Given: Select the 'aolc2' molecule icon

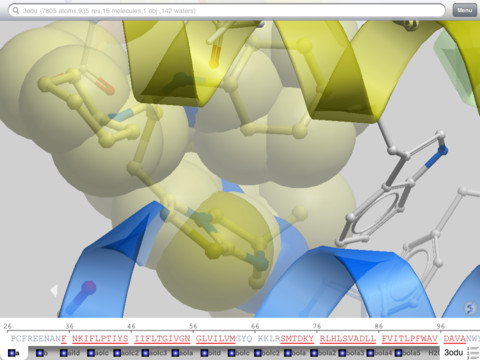Looking at the screenshot, I should point(117,353).
